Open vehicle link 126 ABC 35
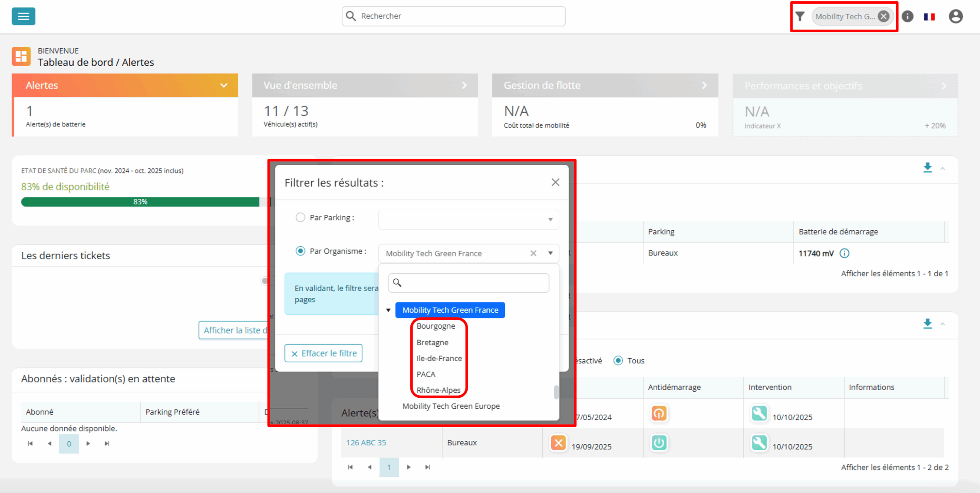 click(x=366, y=443)
